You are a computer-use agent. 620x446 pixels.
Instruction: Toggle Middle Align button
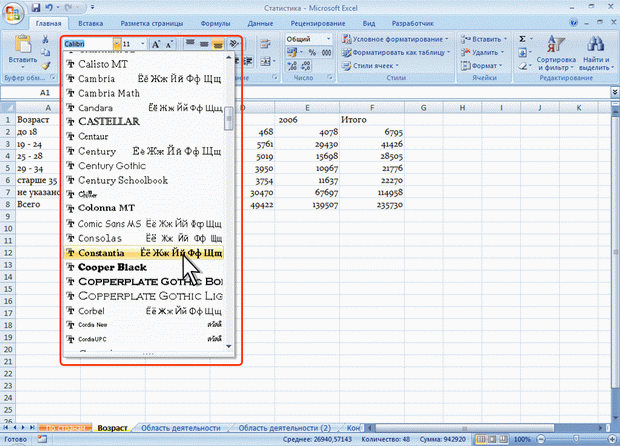204,44
